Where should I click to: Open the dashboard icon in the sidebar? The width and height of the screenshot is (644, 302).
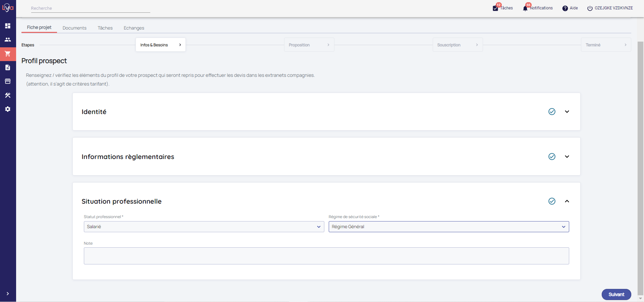(x=8, y=26)
